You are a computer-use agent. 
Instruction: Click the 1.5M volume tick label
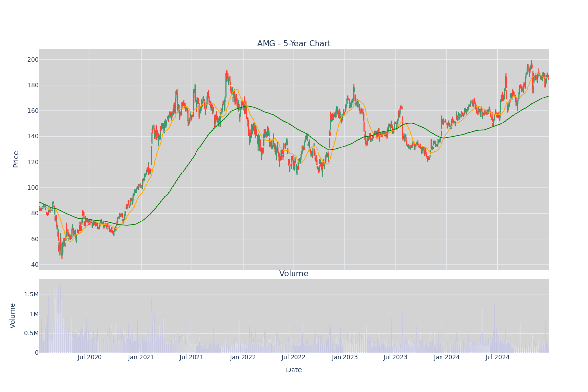coord(31,294)
